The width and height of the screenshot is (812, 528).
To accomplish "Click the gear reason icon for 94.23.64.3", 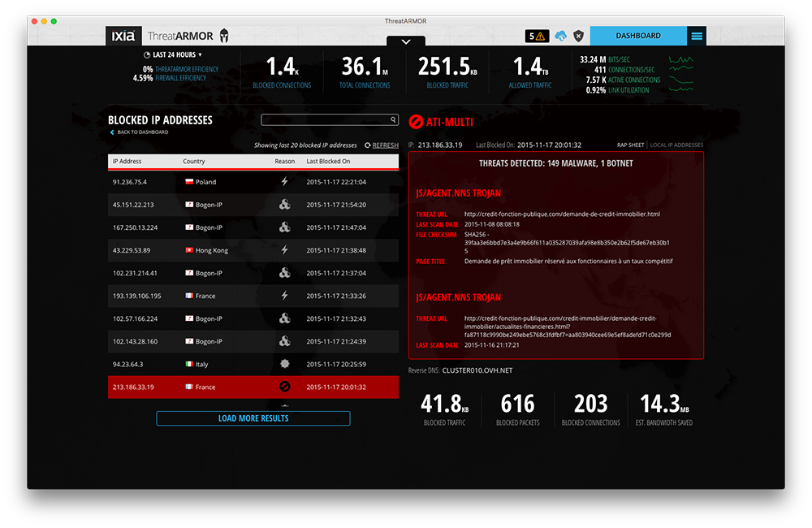I will pos(284,364).
